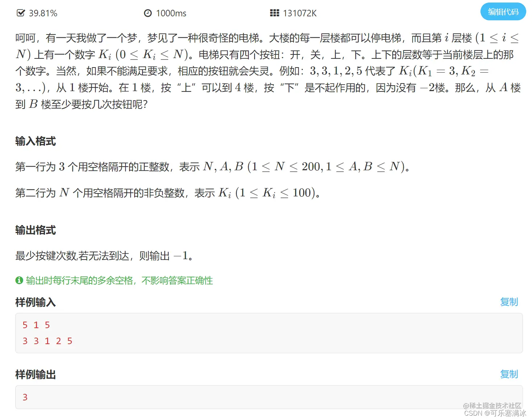Screen dimensions: 532x420
Task: Click the 39.81% acceptance statistic
Action: [x=43, y=13]
